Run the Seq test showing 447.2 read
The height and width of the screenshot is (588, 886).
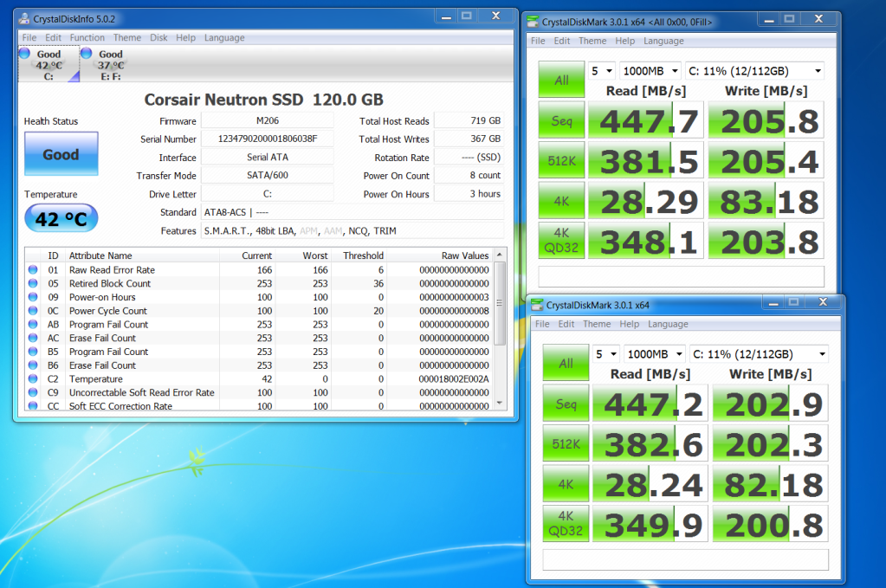click(x=566, y=404)
